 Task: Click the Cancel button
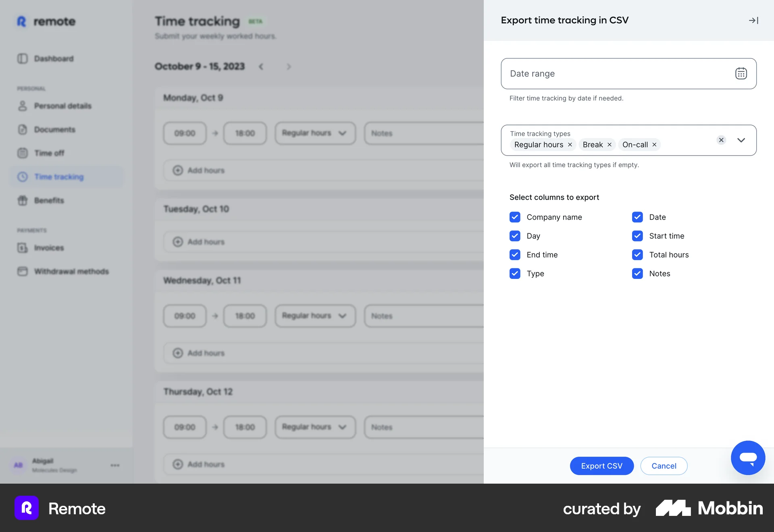tap(664, 466)
